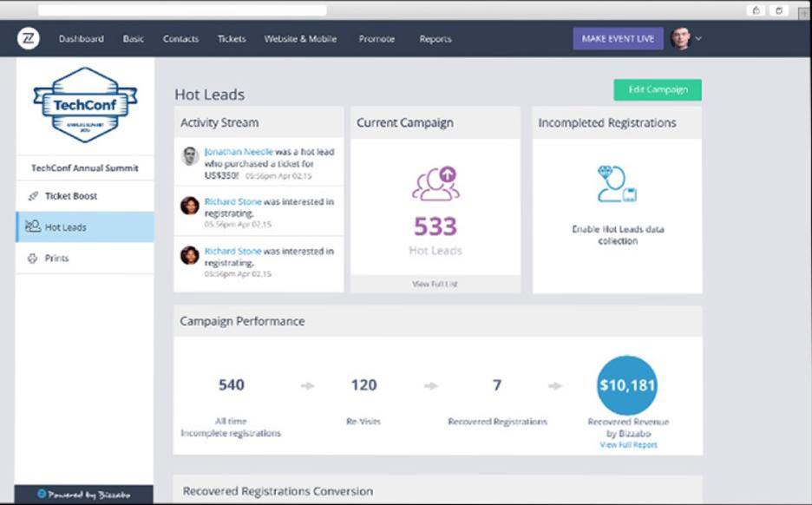812x505 pixels.
Task: Click the 533 Hot Leads count
Action: point(435,226)
